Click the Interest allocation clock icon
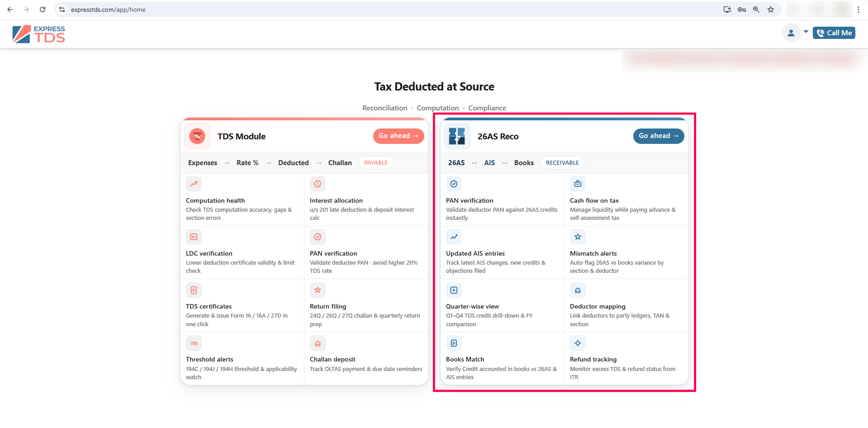 tap(318, 184)
